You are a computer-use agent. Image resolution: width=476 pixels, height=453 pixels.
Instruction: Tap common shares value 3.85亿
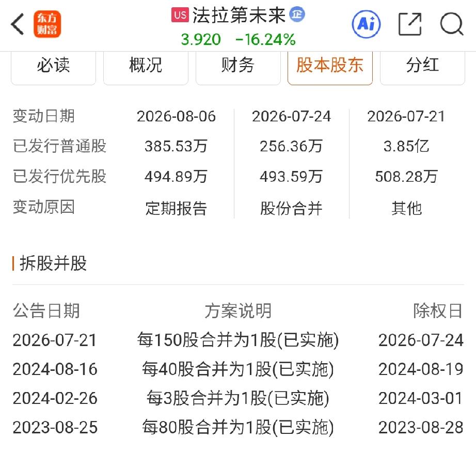tap(406, 146)
